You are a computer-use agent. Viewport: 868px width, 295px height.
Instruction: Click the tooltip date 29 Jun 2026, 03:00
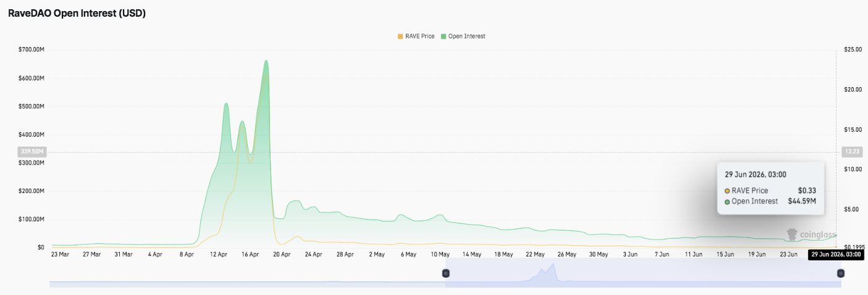756,174
